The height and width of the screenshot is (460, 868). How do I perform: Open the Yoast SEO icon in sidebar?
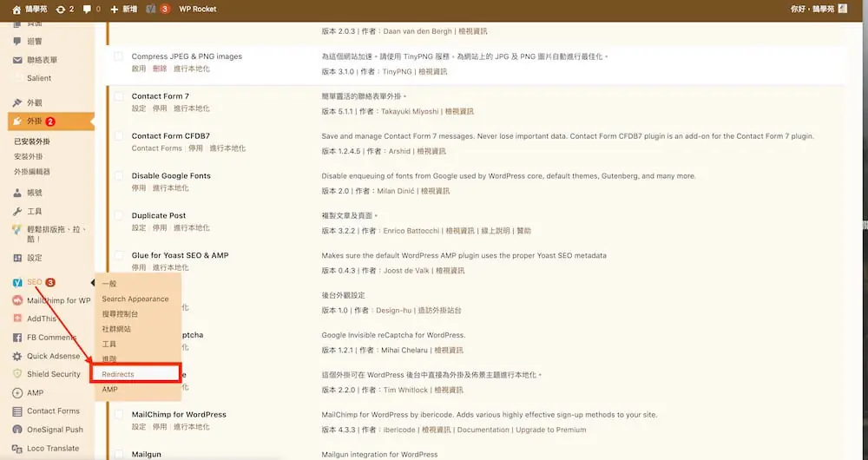(x=17, y=282)
